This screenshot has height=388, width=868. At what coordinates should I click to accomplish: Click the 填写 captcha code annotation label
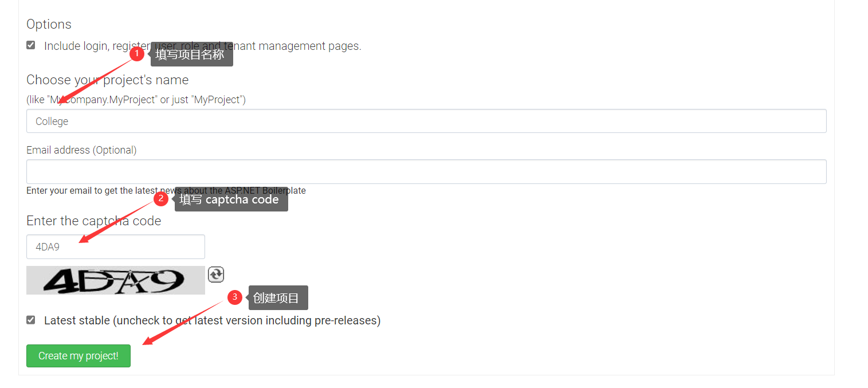(x=230, y=199)
